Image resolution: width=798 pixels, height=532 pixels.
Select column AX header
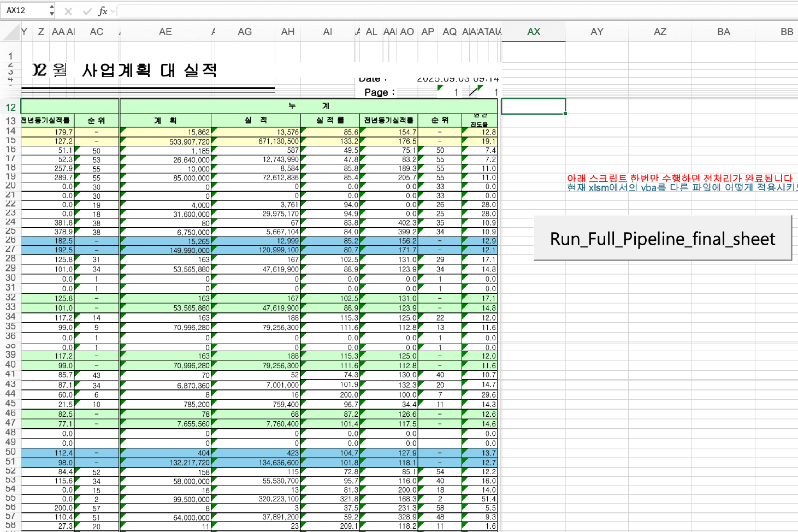(x=534, y=32)
